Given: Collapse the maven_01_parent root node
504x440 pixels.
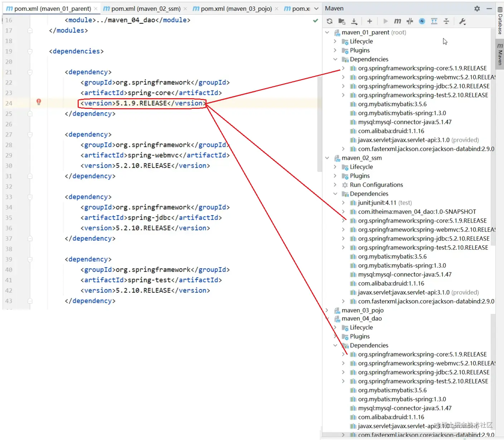Looking at the screenshot, I should (x=327, y=32).
